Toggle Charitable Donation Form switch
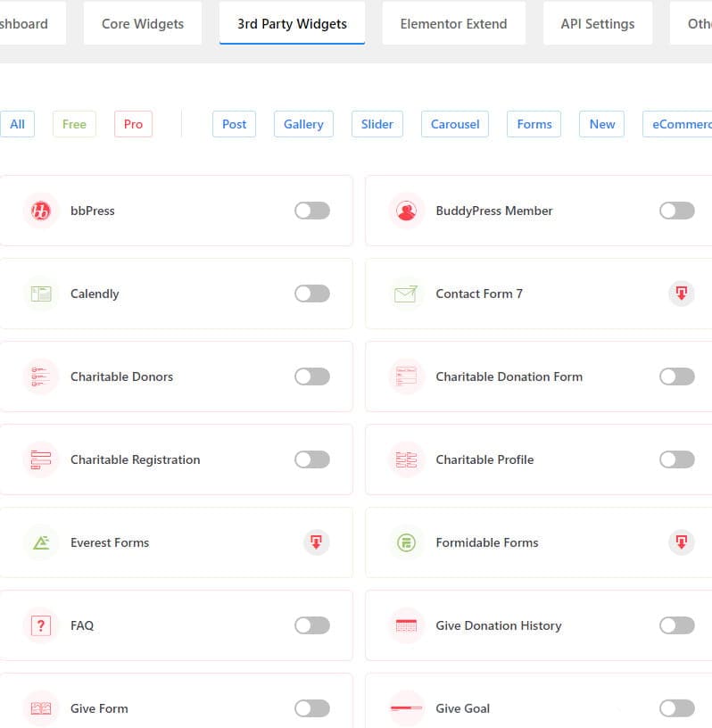The height and width of the screenshot is (728, 712). tap(677, 376)
